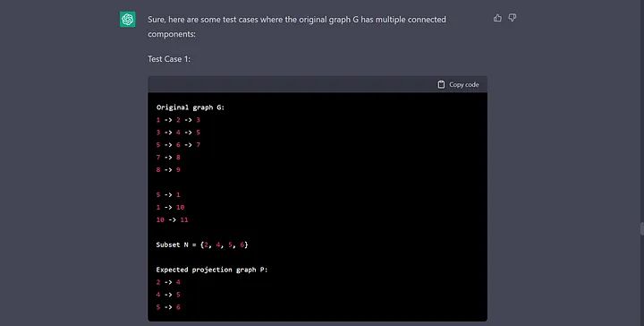
Task: Click the code line '5 -> 6'
Action: [x=168, y=307]
